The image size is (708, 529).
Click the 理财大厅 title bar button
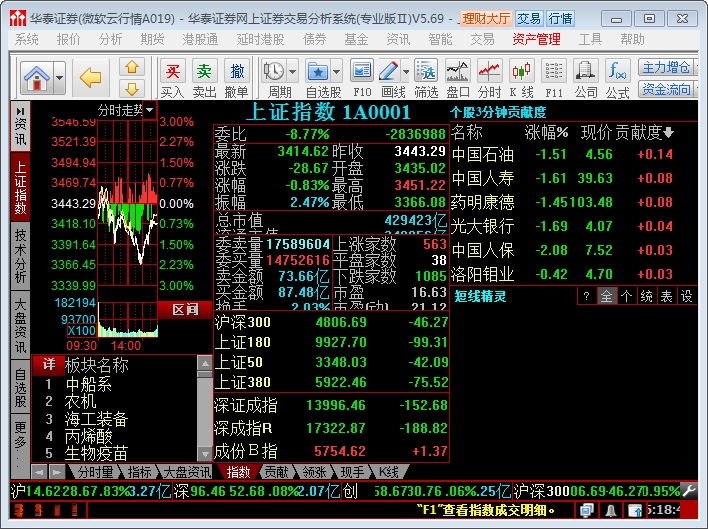486,19
